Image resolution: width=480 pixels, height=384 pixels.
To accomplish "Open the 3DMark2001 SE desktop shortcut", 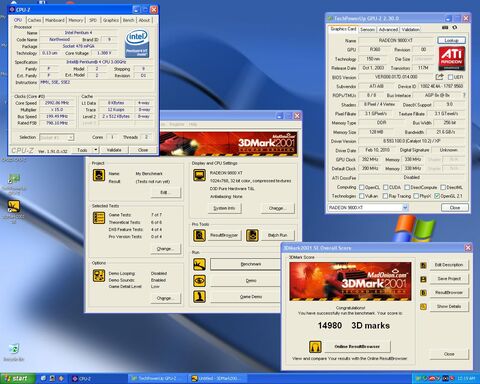I will (x=14, y=211).
